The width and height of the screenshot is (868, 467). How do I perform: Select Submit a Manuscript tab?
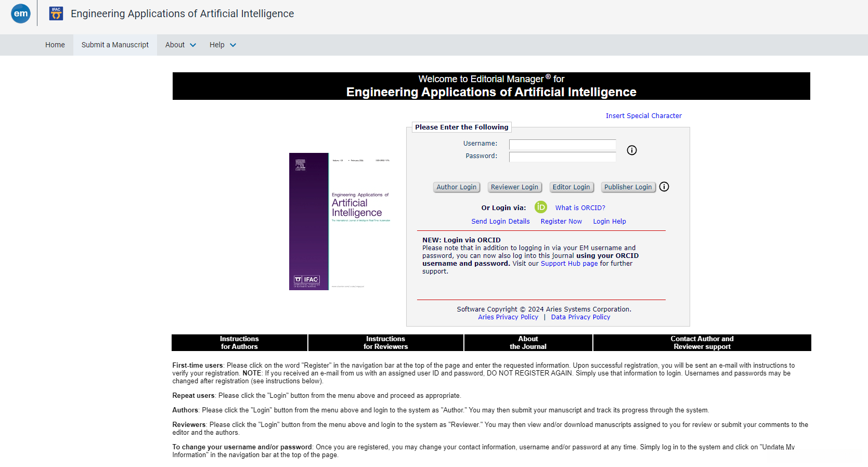pos(115,45)
